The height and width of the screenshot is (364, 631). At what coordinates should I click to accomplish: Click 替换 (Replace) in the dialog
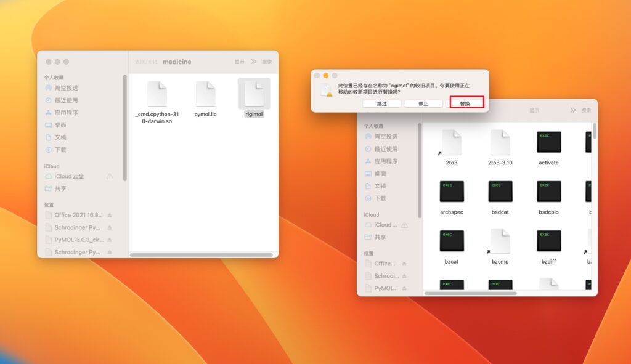tap(465, 103)
